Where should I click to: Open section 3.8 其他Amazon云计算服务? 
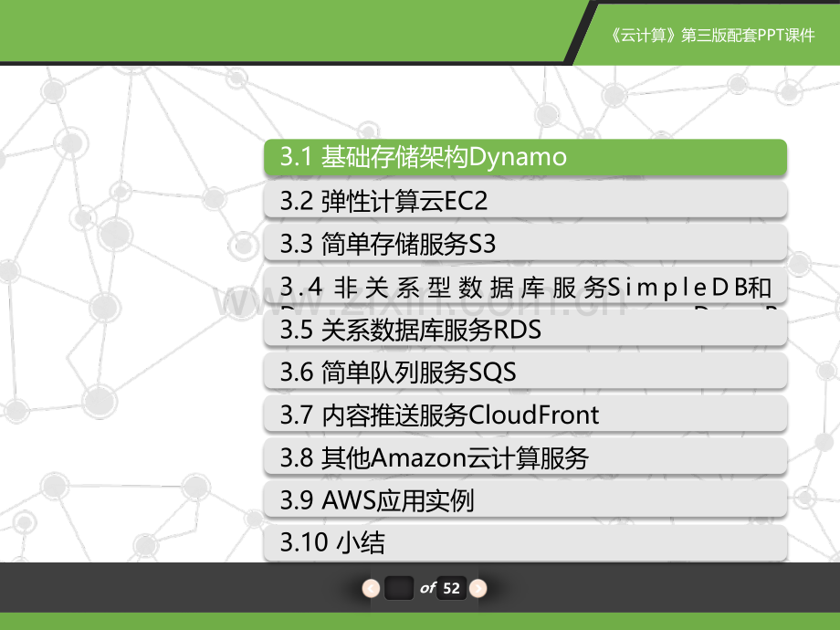525,457
